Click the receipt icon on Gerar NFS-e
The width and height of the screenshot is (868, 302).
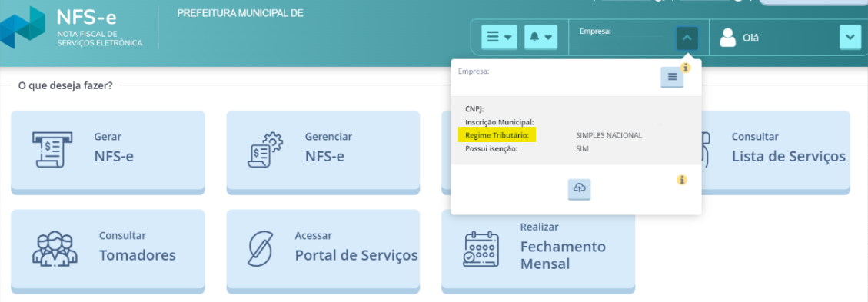[52, 150]
